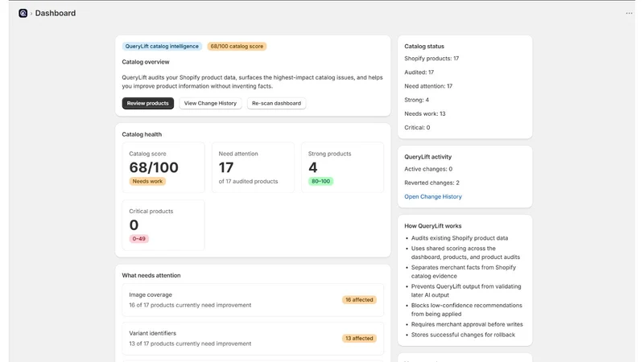644x362 pixels.
Task: Open the three-dot more options menu
Action: (x=629, y=13)
